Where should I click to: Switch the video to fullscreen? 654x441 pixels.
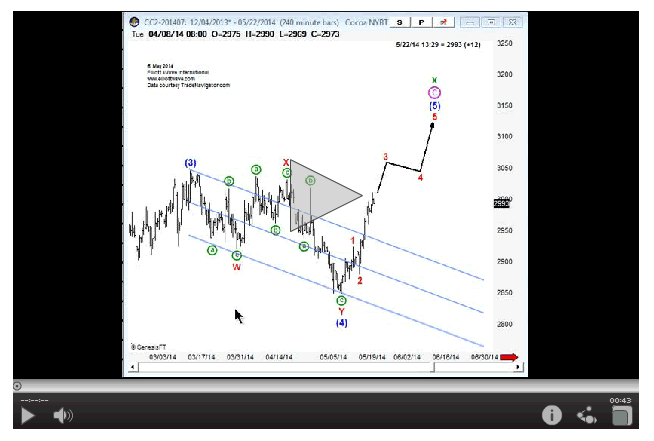click(621, 415)
